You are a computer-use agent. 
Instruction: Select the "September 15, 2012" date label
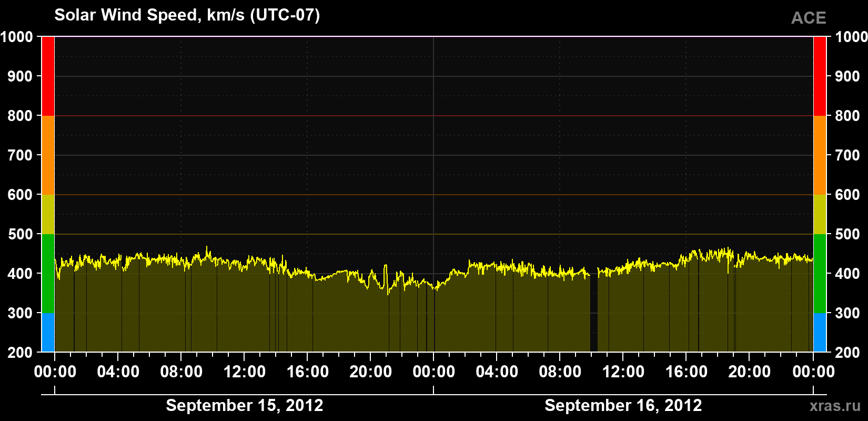[x=245, y=405]
